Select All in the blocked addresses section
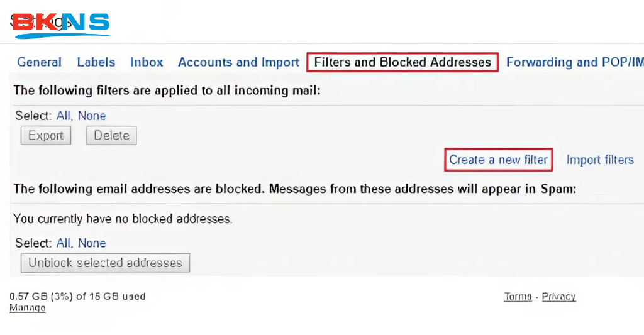The height and width of the screenshot is (335, 644). coord(64,243)
